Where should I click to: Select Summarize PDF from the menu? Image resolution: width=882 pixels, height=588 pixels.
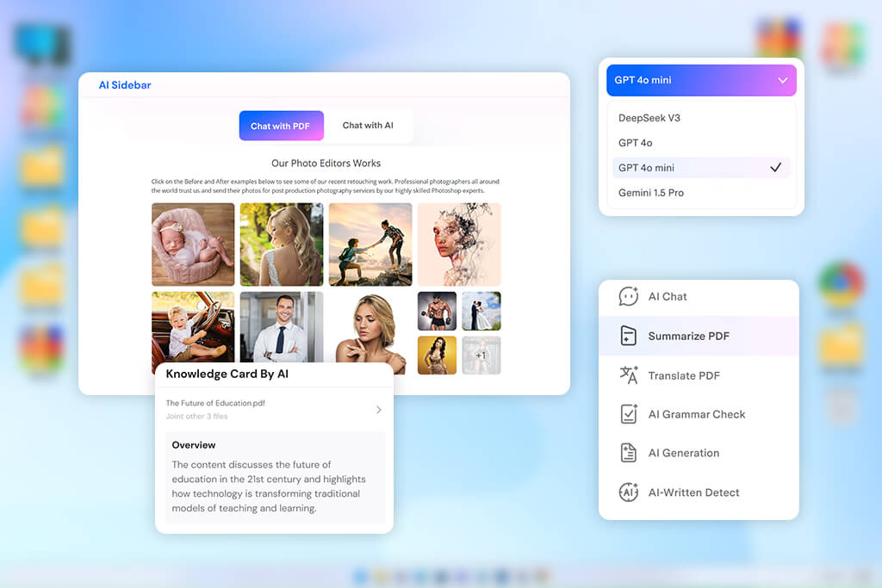(x=699, y=336)
